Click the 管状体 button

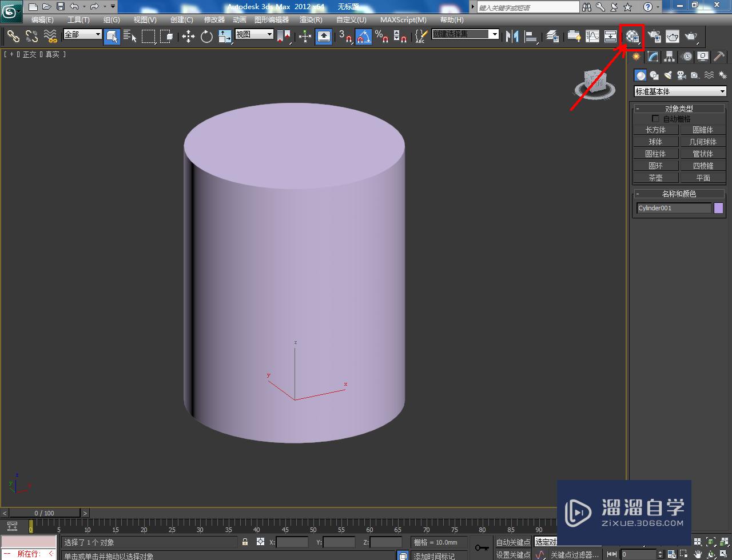pos(703,154)
